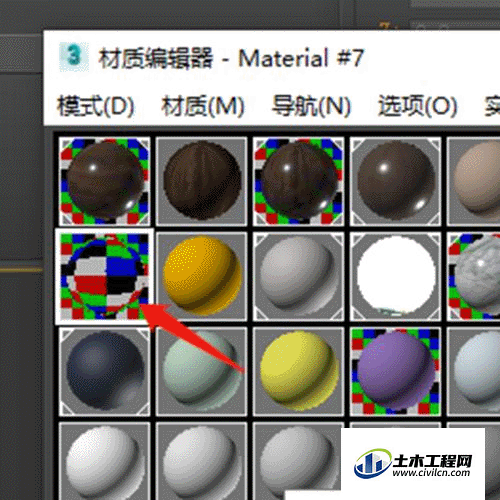Select the white sphere slot in bottom row, first column
This screenshot has height=500, width=500.
coord(104,461)
